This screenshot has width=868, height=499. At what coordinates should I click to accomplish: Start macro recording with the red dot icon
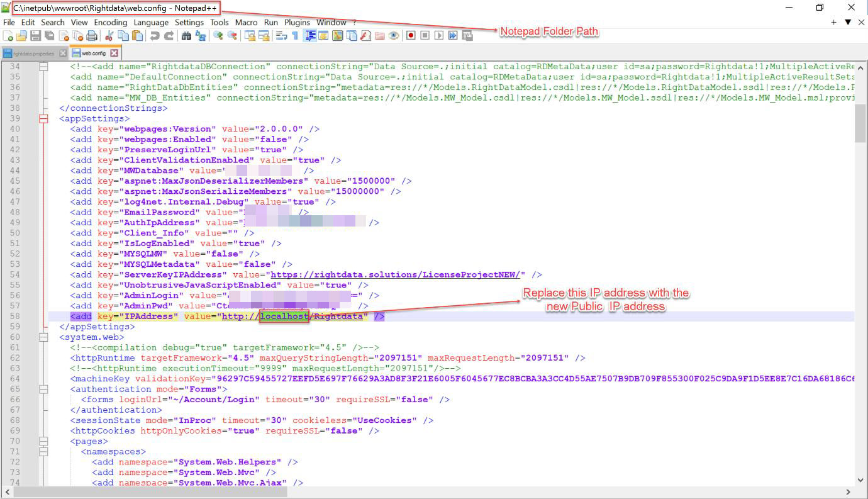[x=411, y=36]
